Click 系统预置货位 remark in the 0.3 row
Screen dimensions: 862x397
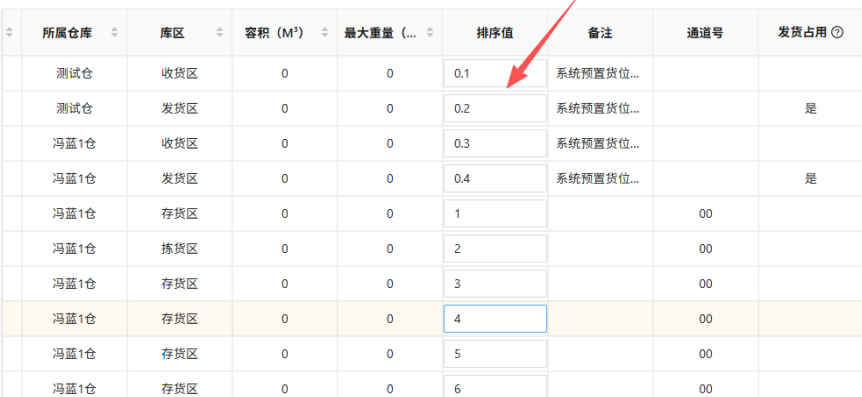click(x=598, y=144)
